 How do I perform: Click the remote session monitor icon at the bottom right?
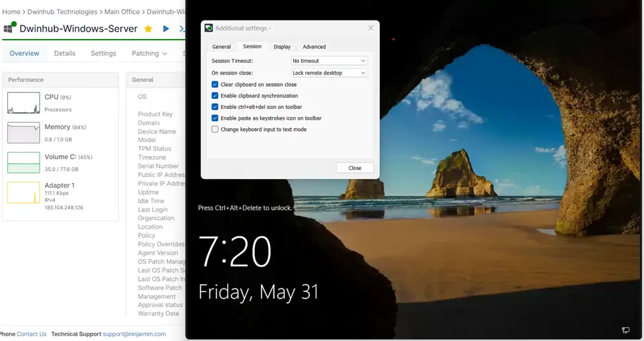click(626, 330)
